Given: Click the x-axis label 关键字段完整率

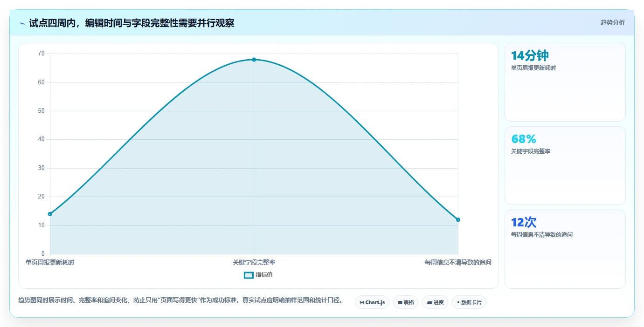Looking at the screenshot, I should (254, 263).
